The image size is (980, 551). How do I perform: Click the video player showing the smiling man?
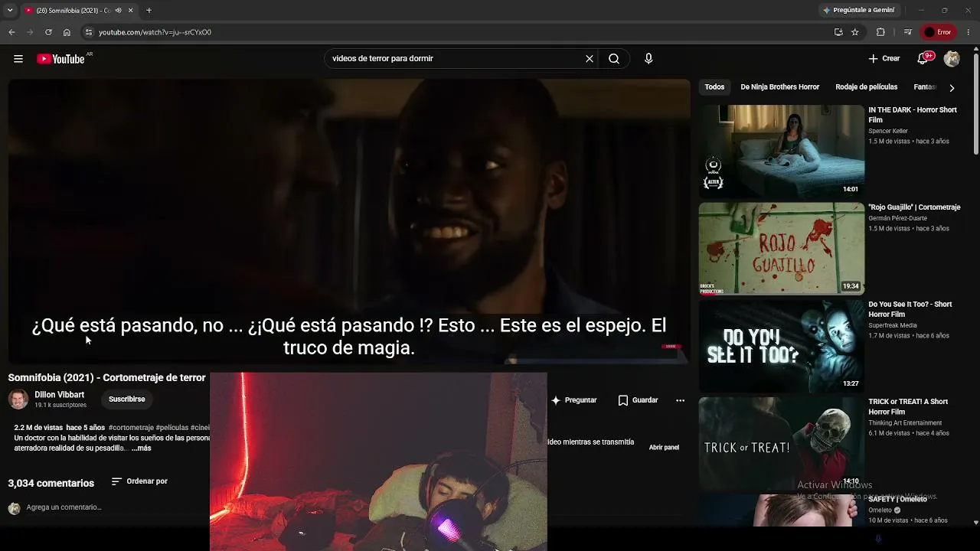click(x=349, y=221)
